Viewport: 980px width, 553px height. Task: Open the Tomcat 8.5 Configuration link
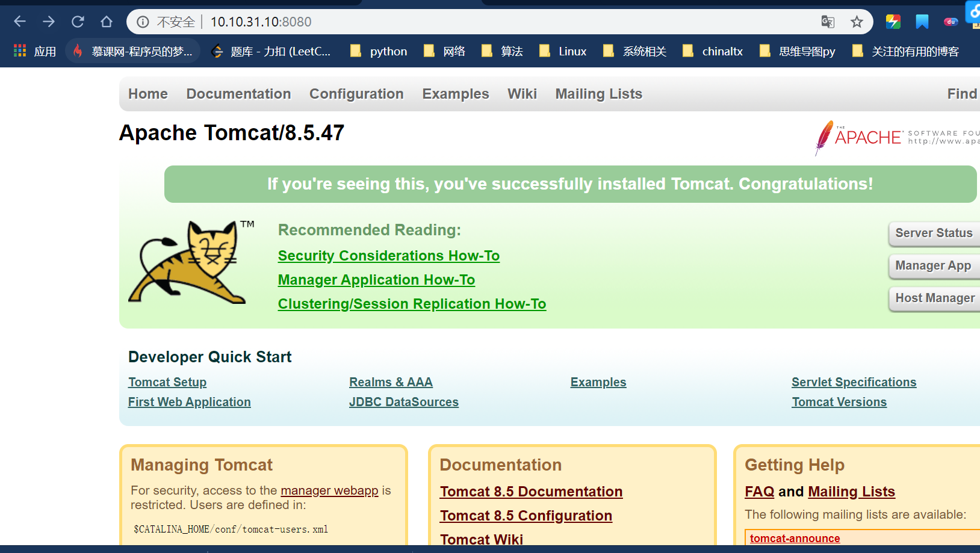pos(526,516)
